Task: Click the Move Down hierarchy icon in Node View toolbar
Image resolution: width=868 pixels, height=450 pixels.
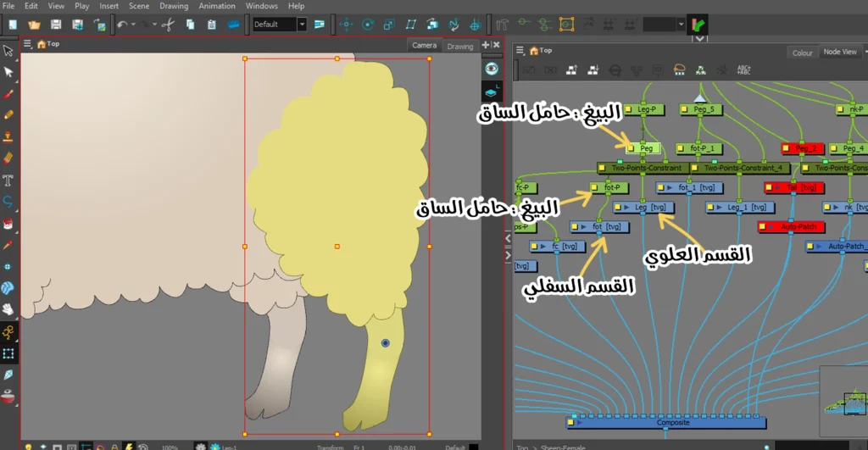Action: pos(593,69)
